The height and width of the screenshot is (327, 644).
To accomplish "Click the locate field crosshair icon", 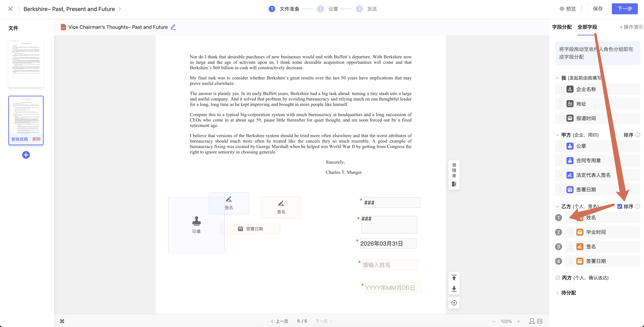I will (x=454, y=303).
